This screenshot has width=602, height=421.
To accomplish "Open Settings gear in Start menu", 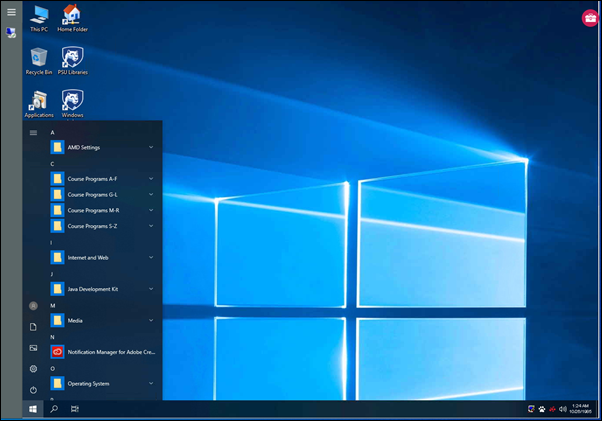I will tap(33, 369).
